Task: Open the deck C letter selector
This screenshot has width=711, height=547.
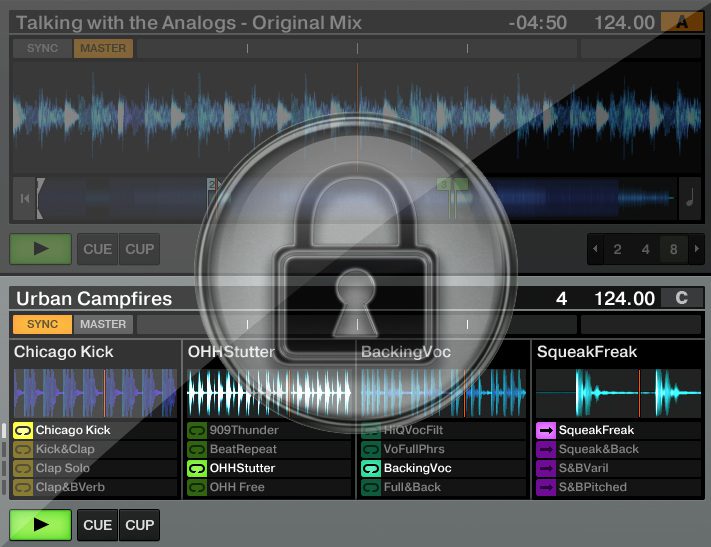Action: pos(682,298)
